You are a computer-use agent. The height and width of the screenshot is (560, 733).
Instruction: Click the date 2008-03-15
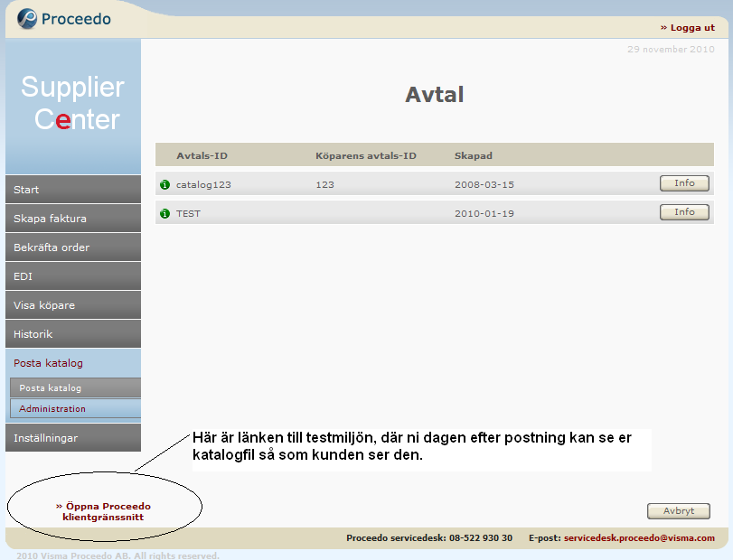pos(484,184)
